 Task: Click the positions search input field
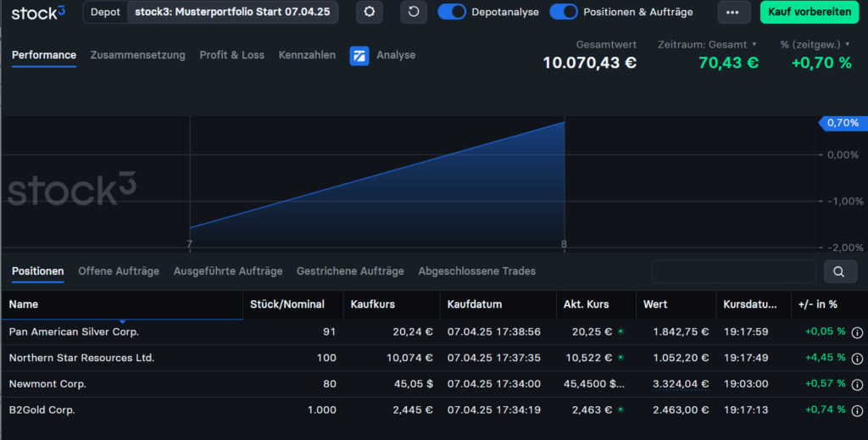pyautogui.click(x=734, y=271)
